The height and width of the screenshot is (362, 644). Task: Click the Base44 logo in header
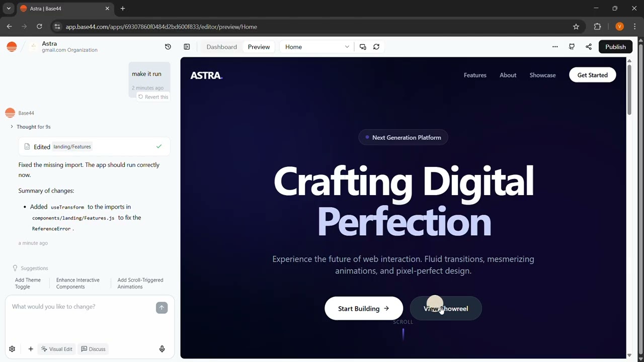coord(12,47)
